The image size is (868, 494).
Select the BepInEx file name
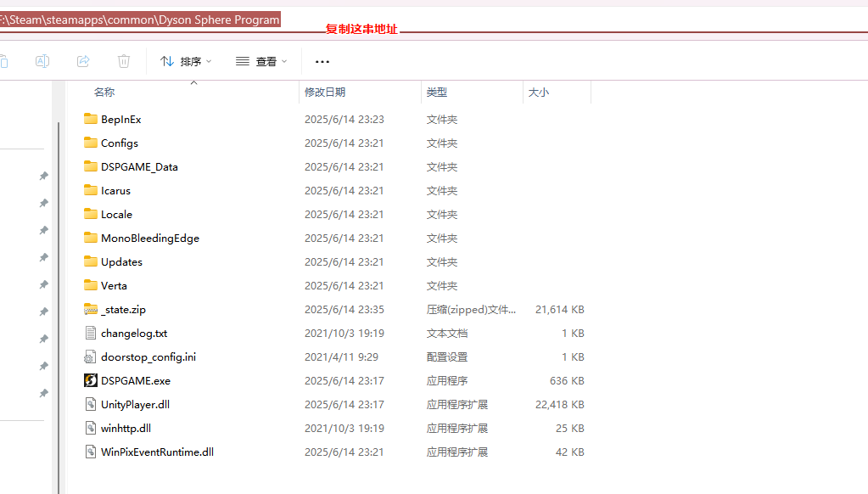[x=121, y=119]
